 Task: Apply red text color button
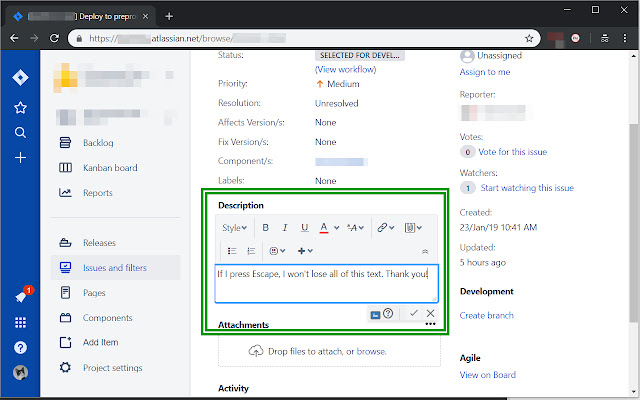(x=324, y=228)
